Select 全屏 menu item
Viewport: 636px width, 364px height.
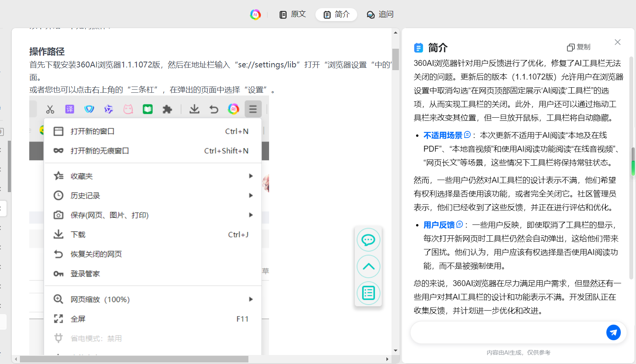[x=153, y=319]
